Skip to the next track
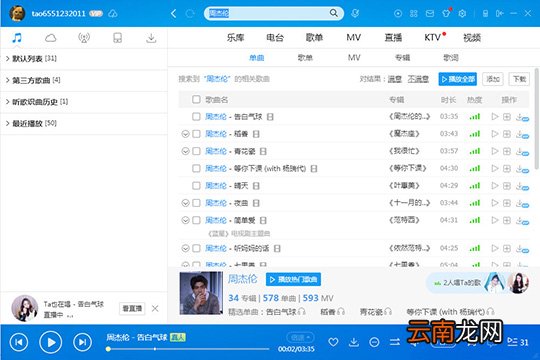The height and width of the screenshot is (360, 540). (82, 342)
